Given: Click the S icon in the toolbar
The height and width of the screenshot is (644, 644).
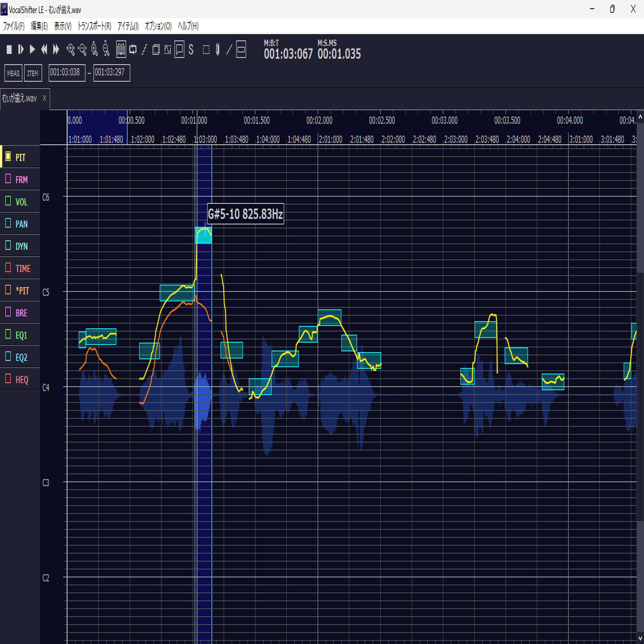Looking at the screenshot, I should (x=191, y=50).
